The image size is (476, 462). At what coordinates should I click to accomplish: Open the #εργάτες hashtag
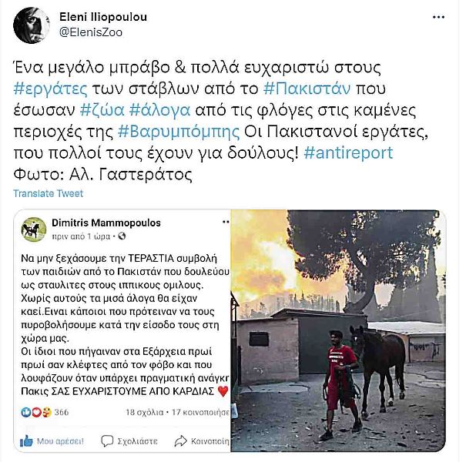coord(50,89)
